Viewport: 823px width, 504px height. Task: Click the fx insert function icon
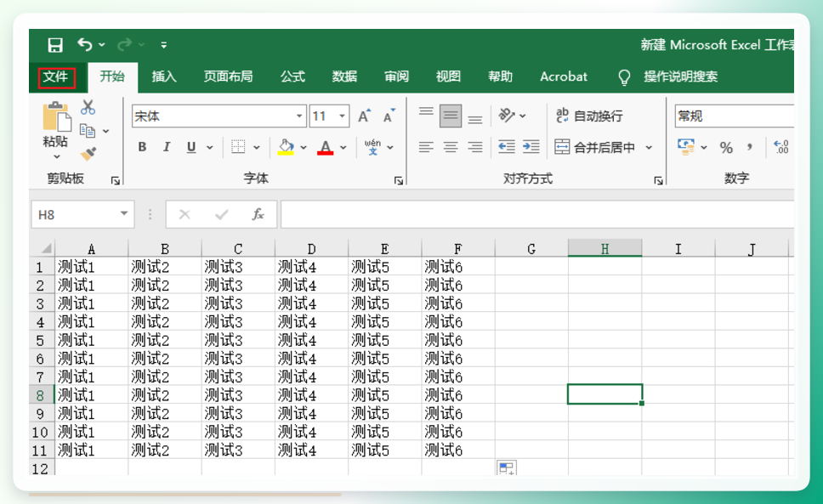point(258,214)
